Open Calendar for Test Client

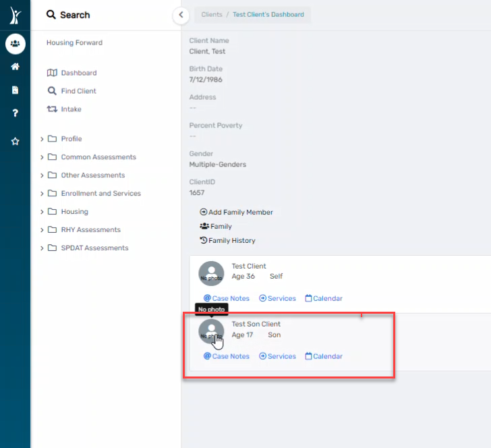[x=324, y=298]
